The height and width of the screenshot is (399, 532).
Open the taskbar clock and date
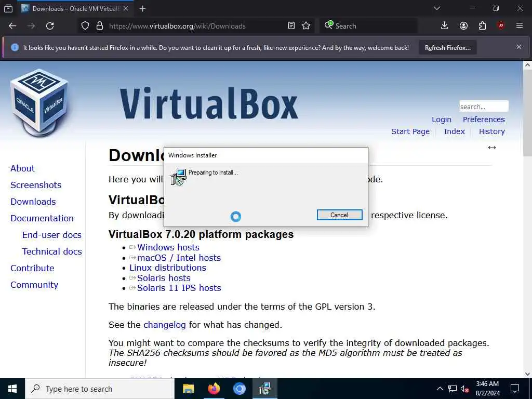pyautogui.click(x=487, y=389)
